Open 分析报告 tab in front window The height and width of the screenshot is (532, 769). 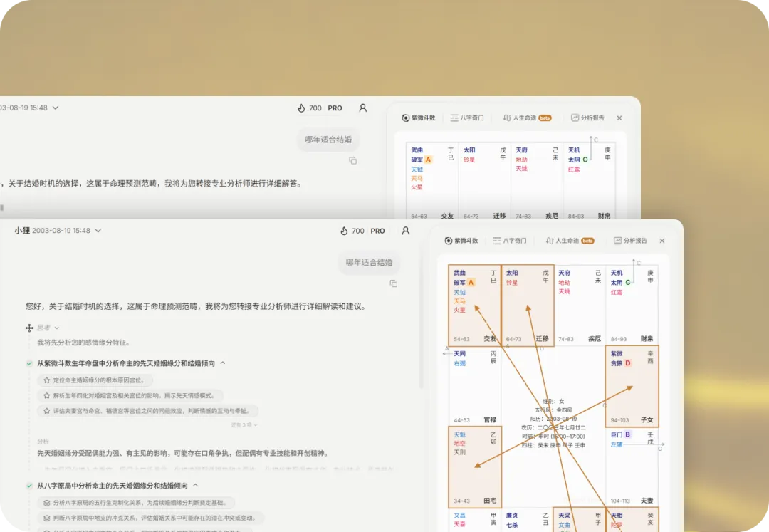point(630,241)
